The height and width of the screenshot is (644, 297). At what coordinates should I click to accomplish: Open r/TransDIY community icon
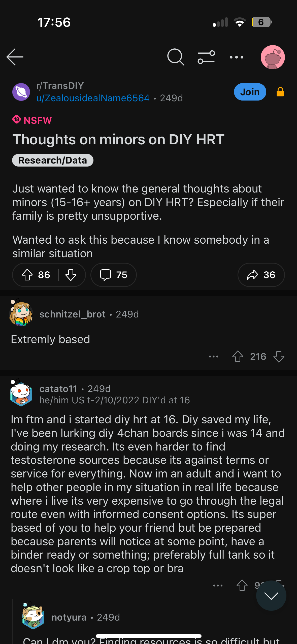[x=21, y=92]
